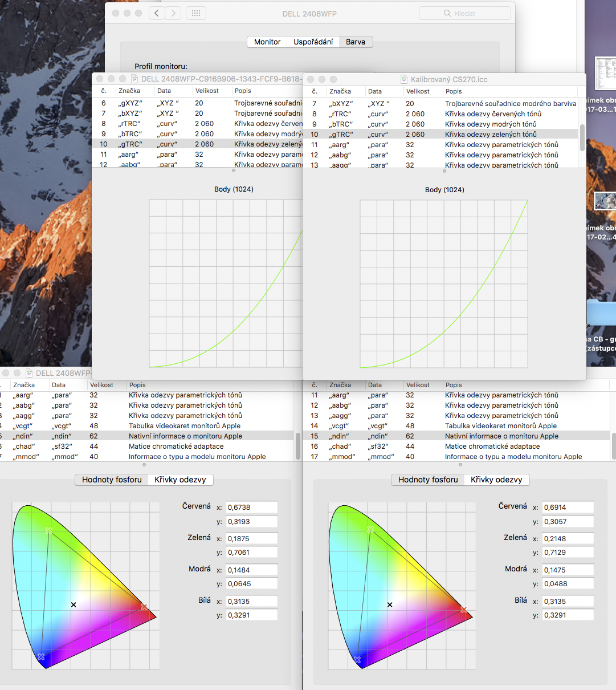Click the Červená x field showing 0,6738
616x690 pixels.
click(x=251, y=508)
